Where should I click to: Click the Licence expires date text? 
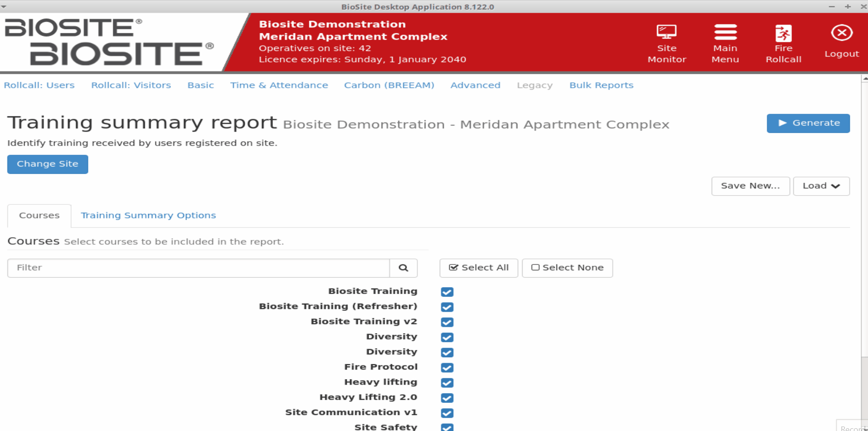click(362, 60)
